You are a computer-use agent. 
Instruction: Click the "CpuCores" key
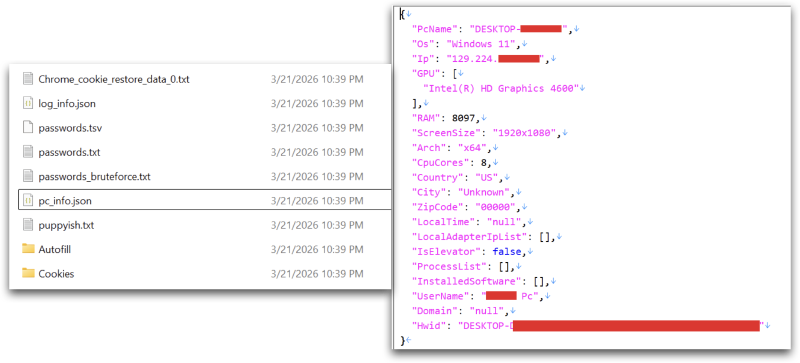coord(441,162)
